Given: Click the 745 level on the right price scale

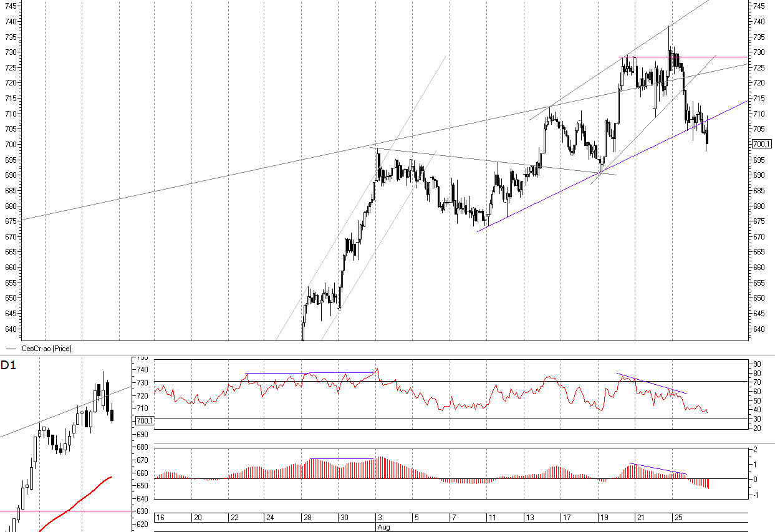Looking at the screenshot, I should (759, 6).
